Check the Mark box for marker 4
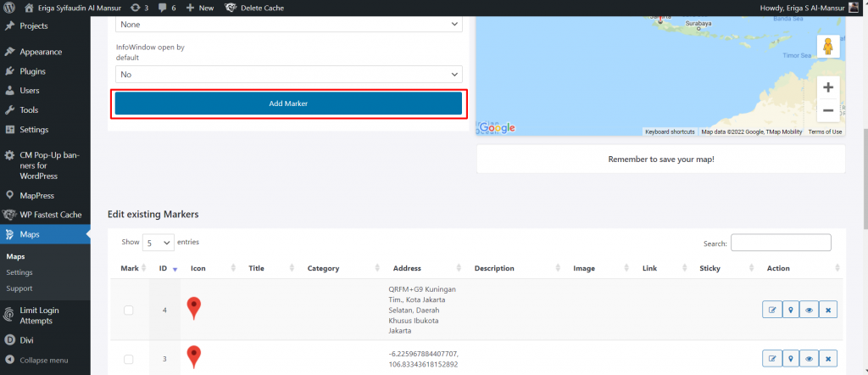Image resolution: width=868 pixels, height=375 pixels. pos(129,311)
